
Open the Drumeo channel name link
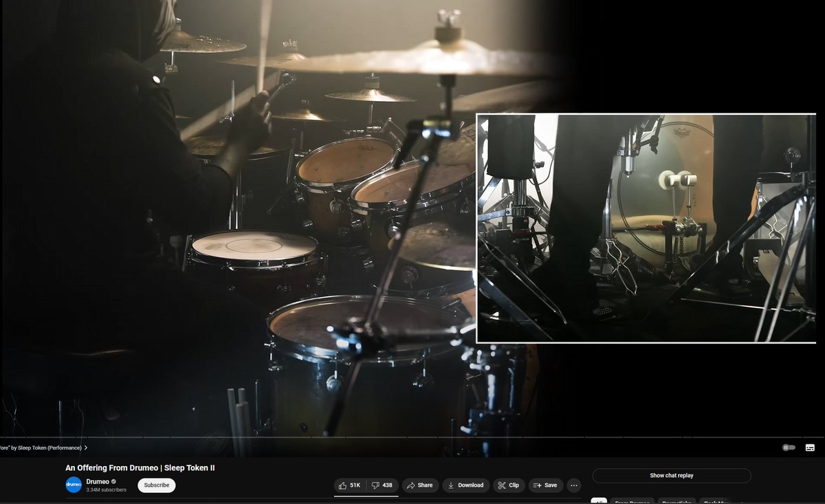coord(97,481)
